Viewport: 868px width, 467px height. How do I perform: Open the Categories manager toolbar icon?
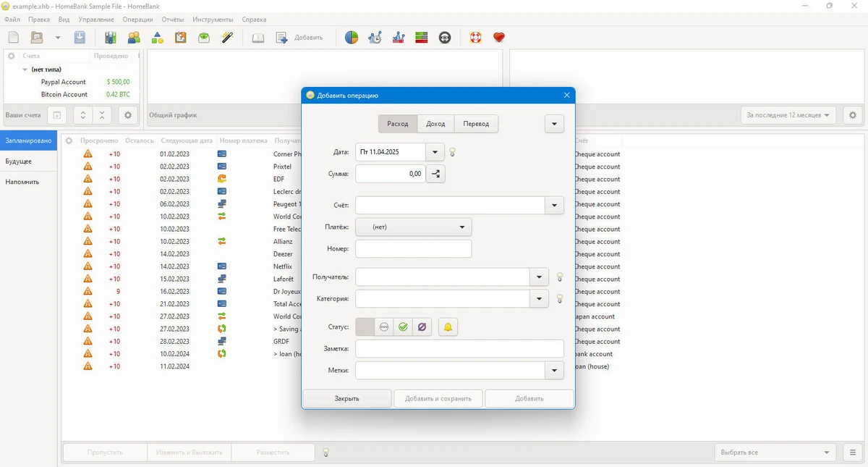pos(157,38)
